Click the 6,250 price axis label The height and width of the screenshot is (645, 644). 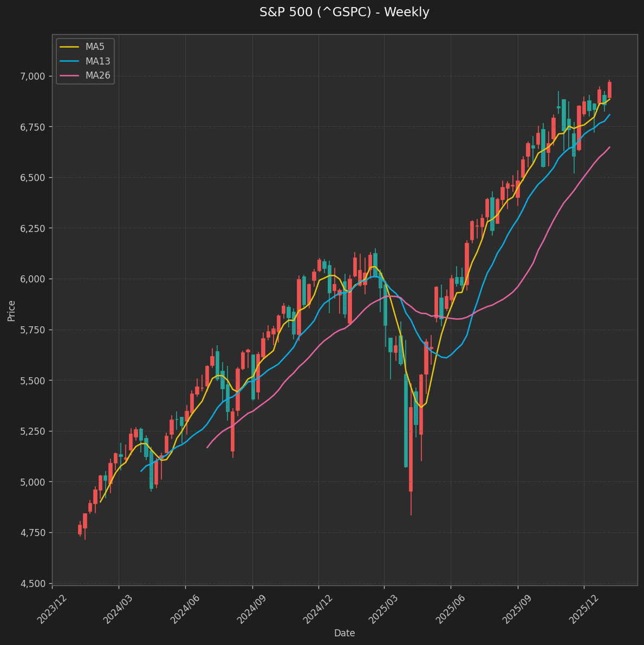click(32, 228)
